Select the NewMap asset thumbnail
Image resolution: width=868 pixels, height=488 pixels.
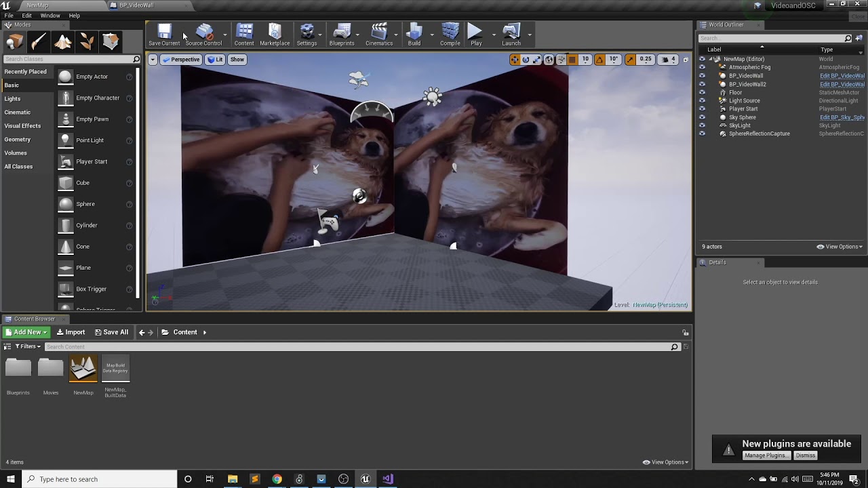(x=83, y=369)
